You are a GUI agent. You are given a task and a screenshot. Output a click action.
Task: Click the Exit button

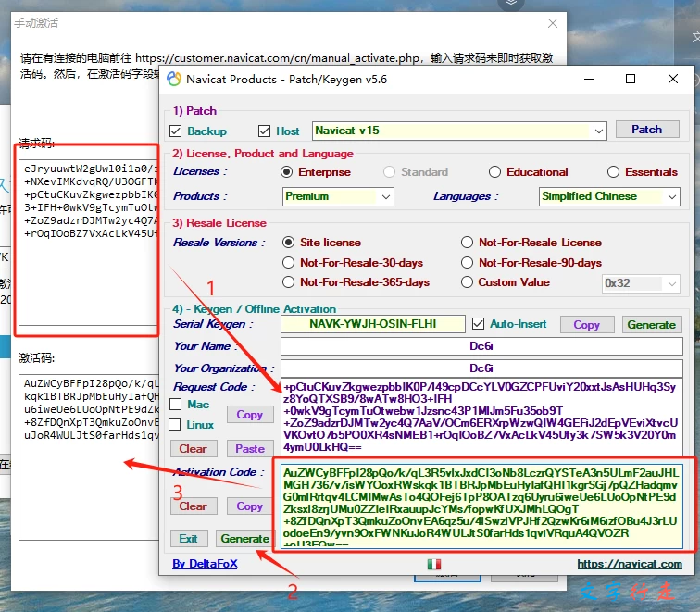189,538
